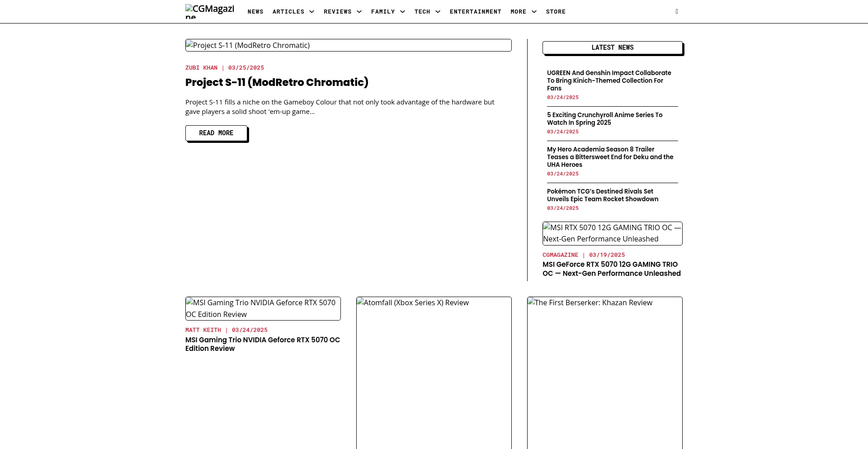Open the MSI RTX 5070 12G sidebar image

pyautogui.click(x=613, y=233)
